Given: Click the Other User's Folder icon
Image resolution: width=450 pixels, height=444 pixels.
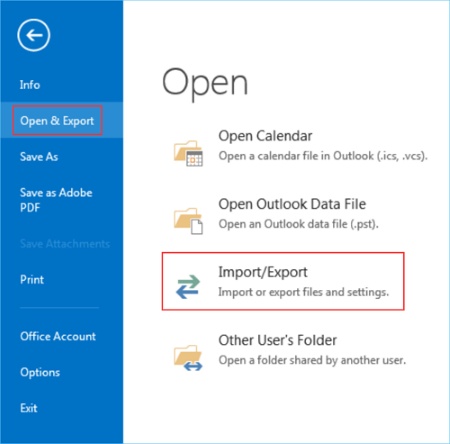Looking at the screenshot, I should [188, 358].
